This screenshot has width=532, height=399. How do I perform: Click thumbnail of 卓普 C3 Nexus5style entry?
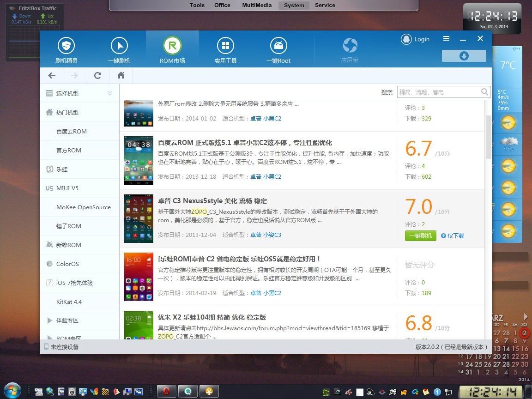139,219
